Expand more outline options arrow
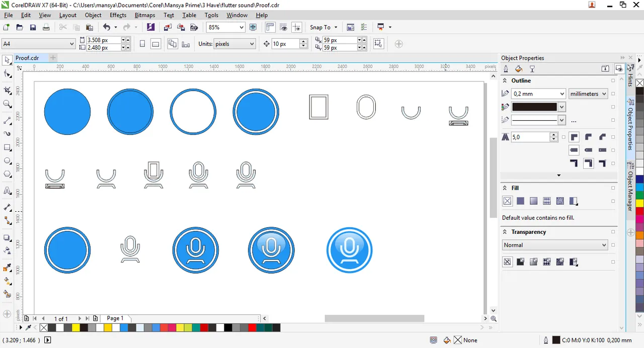The image size is (644, 348). click(x=559, y=175)
